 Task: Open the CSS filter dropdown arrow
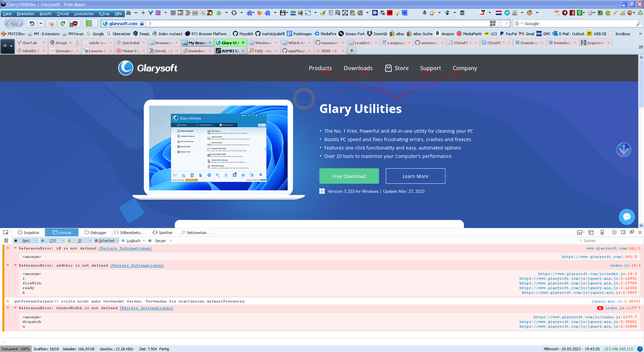pyautogui.click(x=62, y=241)
